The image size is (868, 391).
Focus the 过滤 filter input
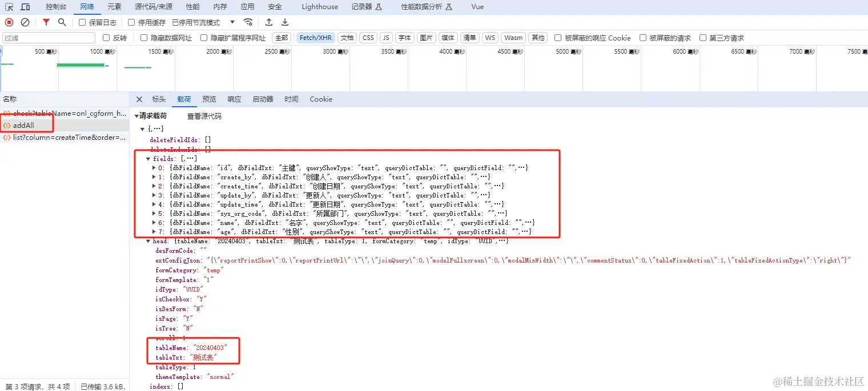coord(49,38)
